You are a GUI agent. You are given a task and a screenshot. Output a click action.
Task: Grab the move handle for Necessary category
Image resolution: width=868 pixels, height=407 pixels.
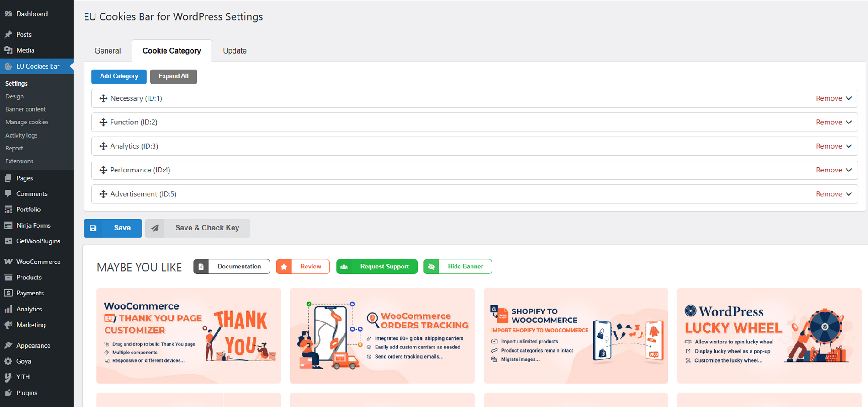[103, 98]
